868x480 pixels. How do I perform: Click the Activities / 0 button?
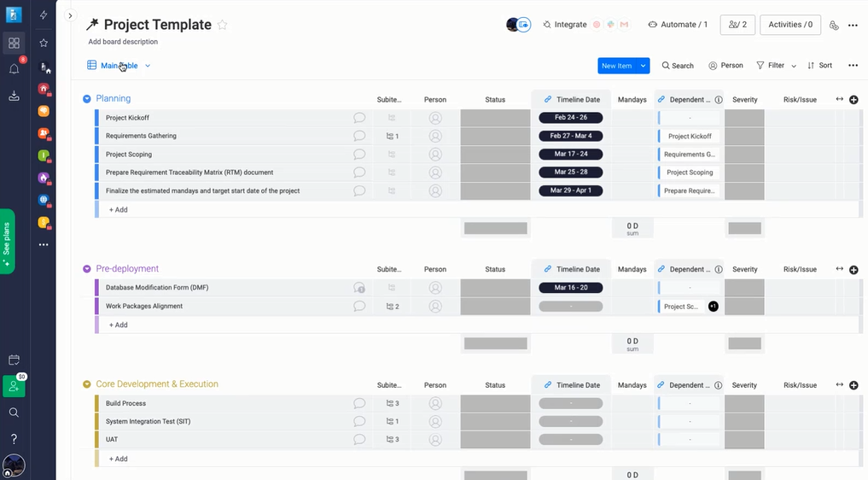click(x=789, y=25)
